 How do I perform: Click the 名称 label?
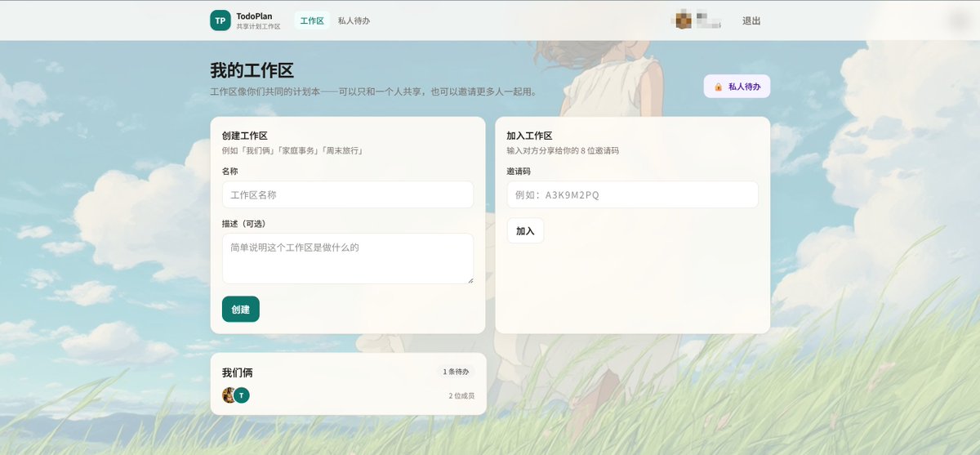click(229, 172)
